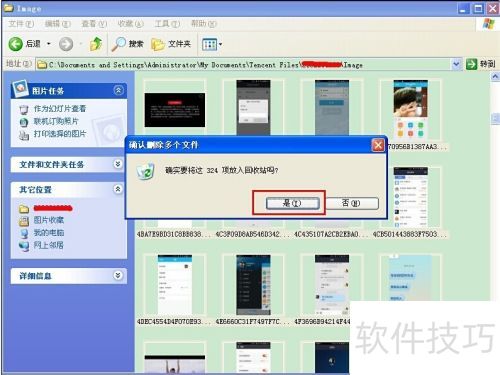The width and height of the screenshot is (500, 375).
Task: Toggle the Folders (文件夹) pane button
Action: pyautogui.click(x=171, y=44)
